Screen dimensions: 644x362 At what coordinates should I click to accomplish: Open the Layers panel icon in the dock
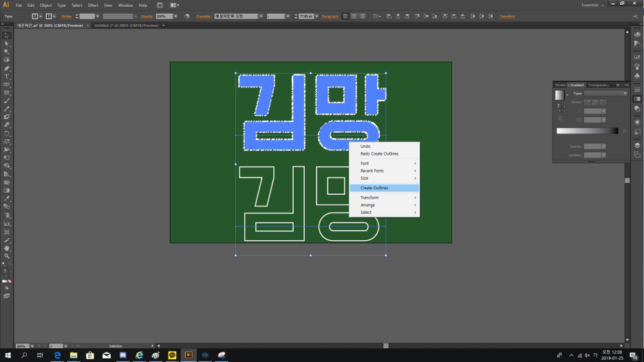point(637,145)
